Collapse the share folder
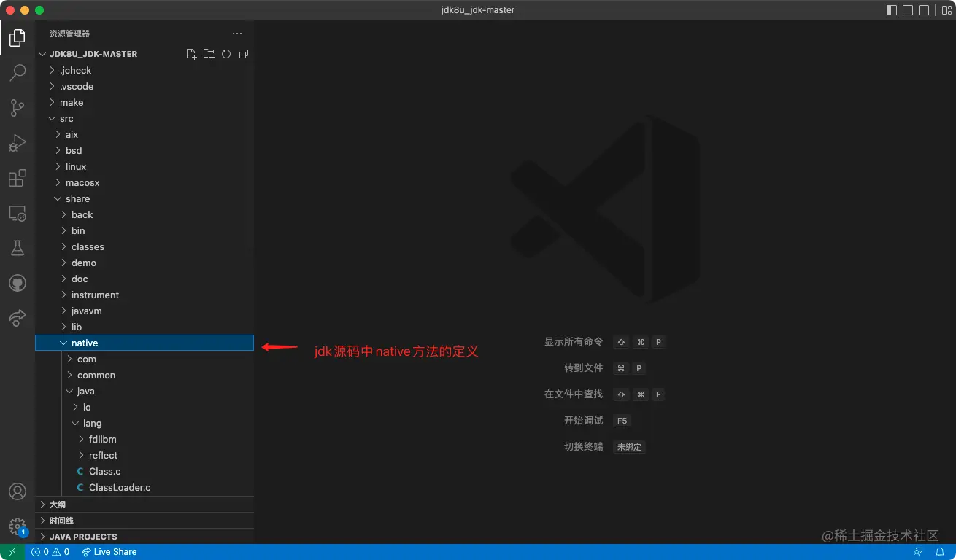Viewport: 956px width, 560px height. point(144,198)
